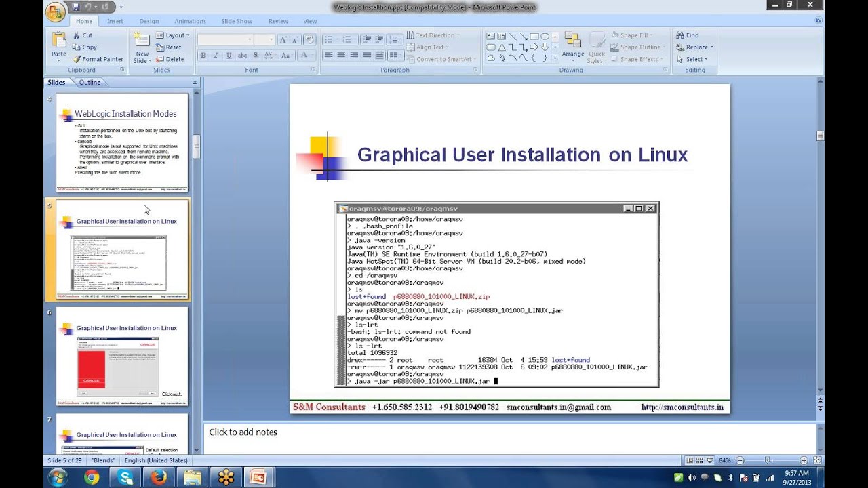Click the New Slide icon
The height and width of the screenshot is (488, 868).
(x=142, y=39)
